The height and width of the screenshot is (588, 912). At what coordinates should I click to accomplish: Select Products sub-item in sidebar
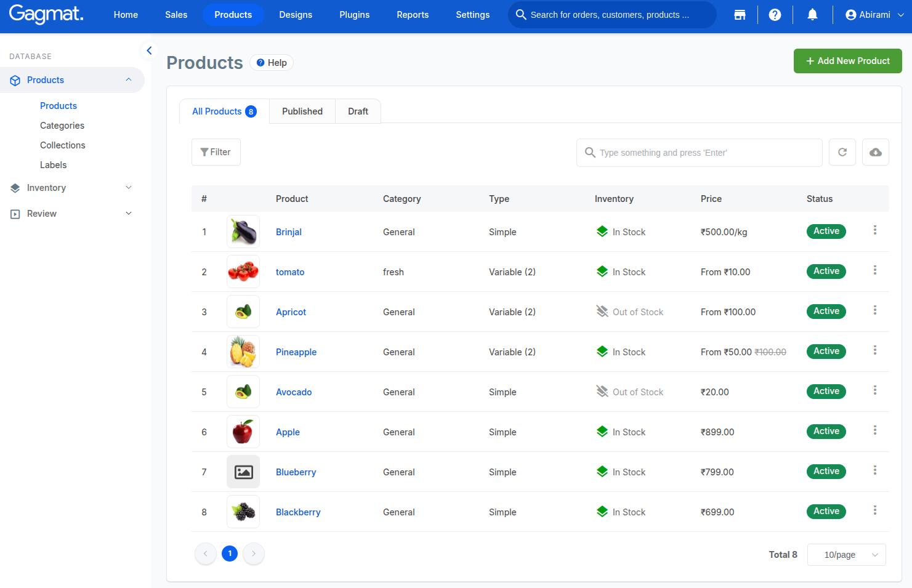pyautogui.click(x=59, y=106)
